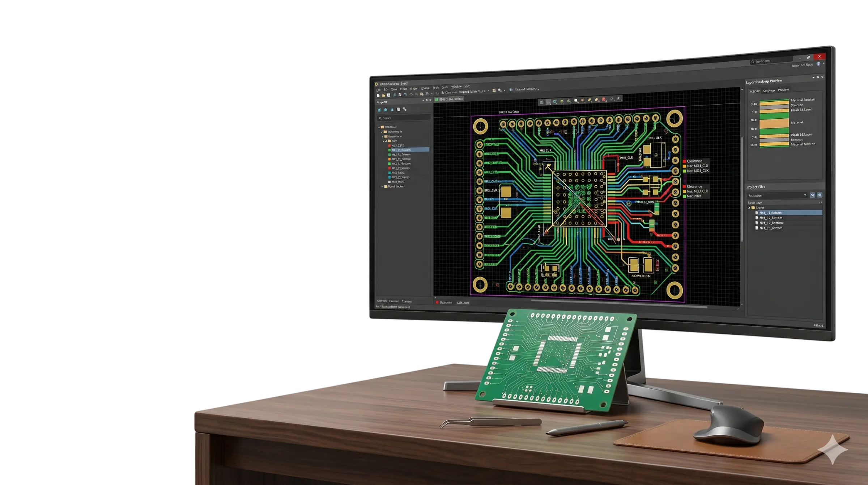The width and height of the screenshot is (868, 485).
Task: Click the swap-arrows button beside Project Files dropdown
Action: [x=813, y=195]
